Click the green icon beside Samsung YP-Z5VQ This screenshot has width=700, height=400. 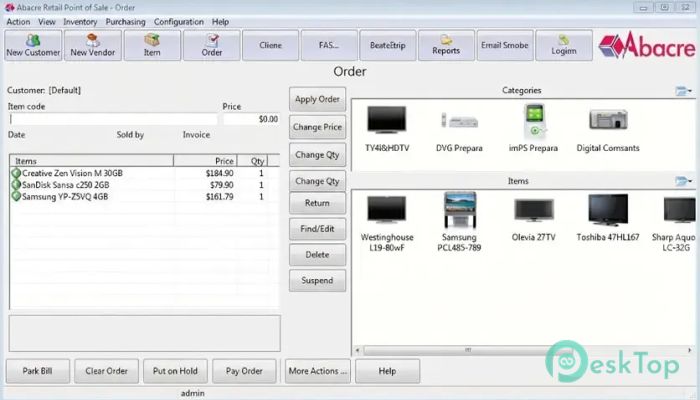pos(16,196)
